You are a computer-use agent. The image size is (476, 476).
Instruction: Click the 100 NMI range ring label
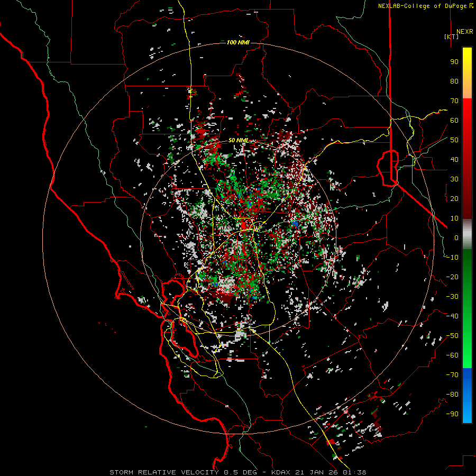[238, 42]
